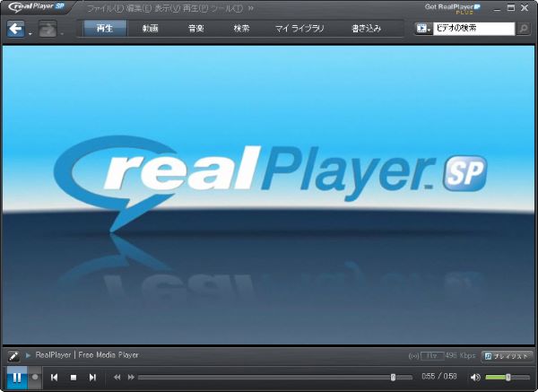The width and height of the screenshot is (538, 392).
Task: Stop playback with the stop button
Action: click(74, 378)
